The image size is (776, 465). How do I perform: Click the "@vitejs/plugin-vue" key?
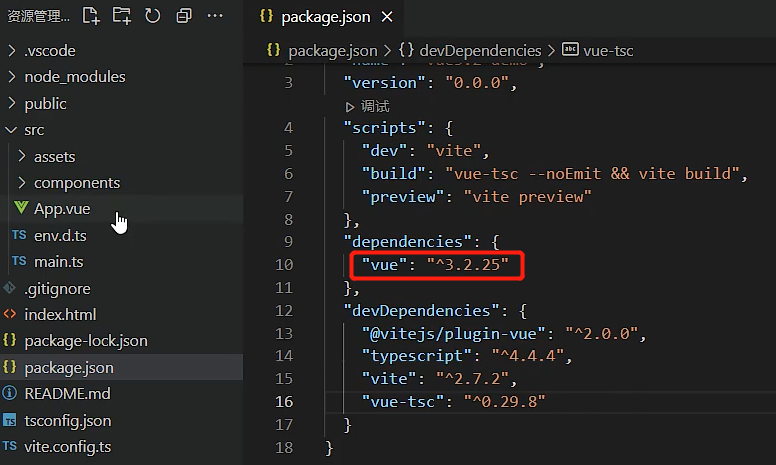point(453,334)
